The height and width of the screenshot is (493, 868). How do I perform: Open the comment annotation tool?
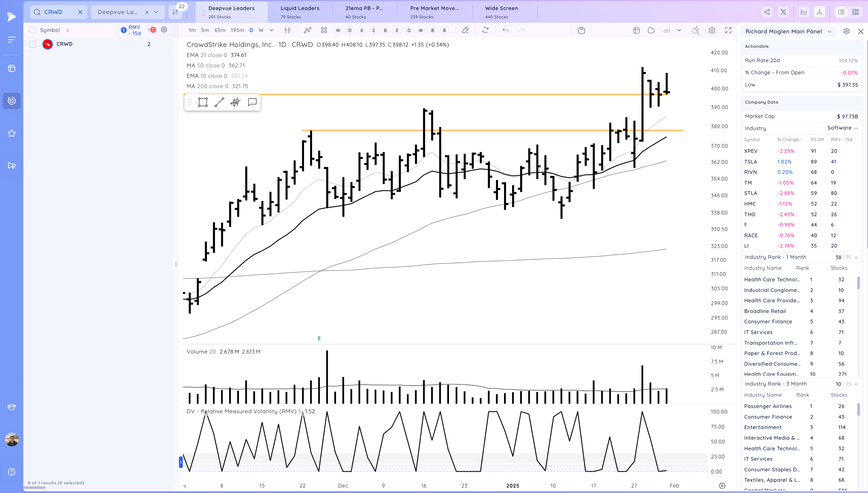coord(252,102)
